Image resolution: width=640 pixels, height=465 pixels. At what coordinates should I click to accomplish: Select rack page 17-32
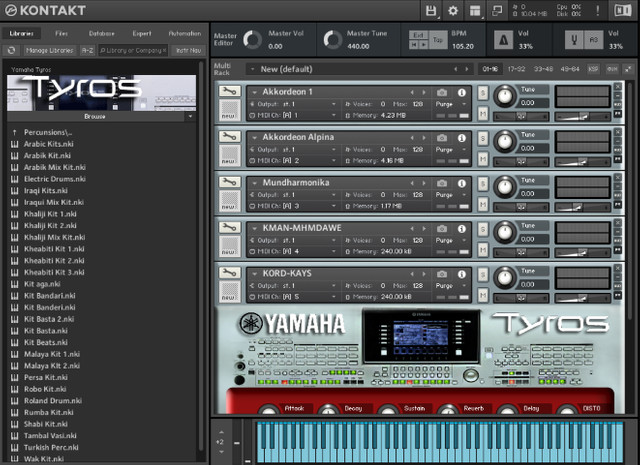516,69
